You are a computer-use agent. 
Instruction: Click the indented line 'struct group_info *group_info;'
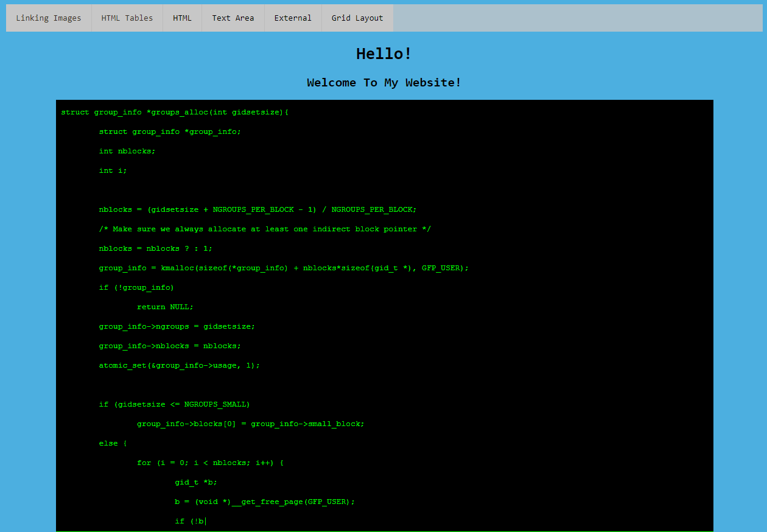tap(170, 131)
